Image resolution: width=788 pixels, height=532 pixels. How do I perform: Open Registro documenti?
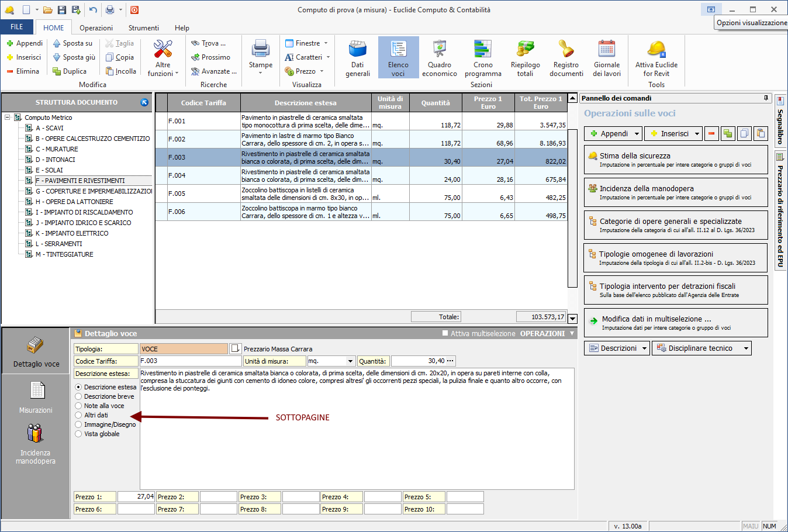(x=566, y=58)
